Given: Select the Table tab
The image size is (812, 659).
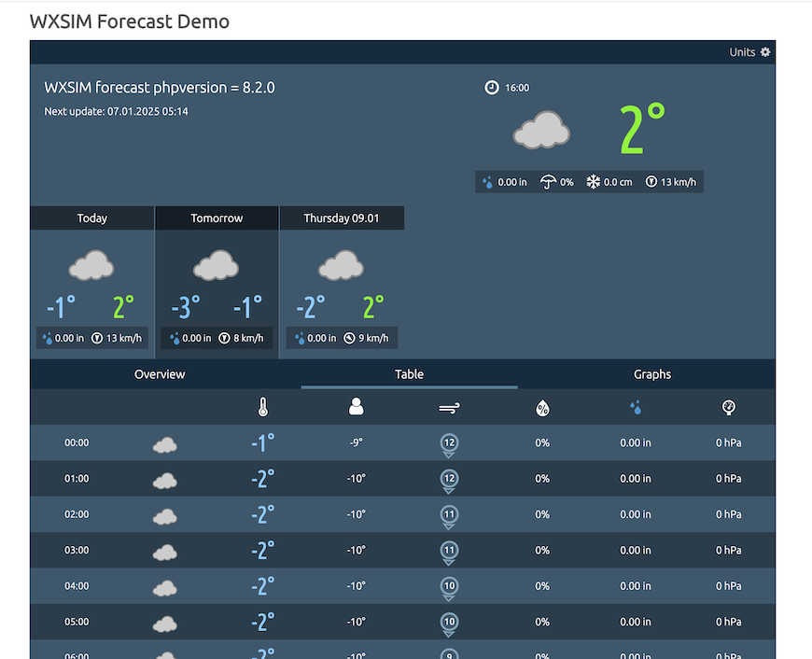Looking at the screenshot, I should (409, 374).
